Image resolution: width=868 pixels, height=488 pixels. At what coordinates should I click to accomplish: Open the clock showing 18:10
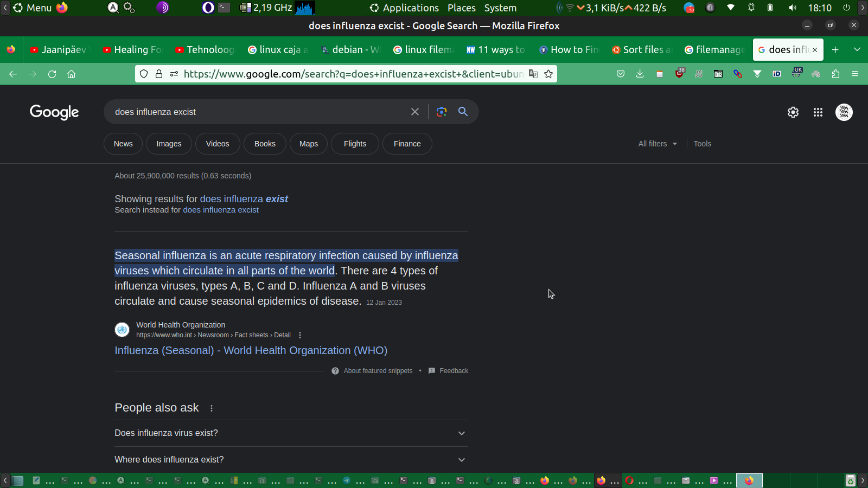[820, 8]
